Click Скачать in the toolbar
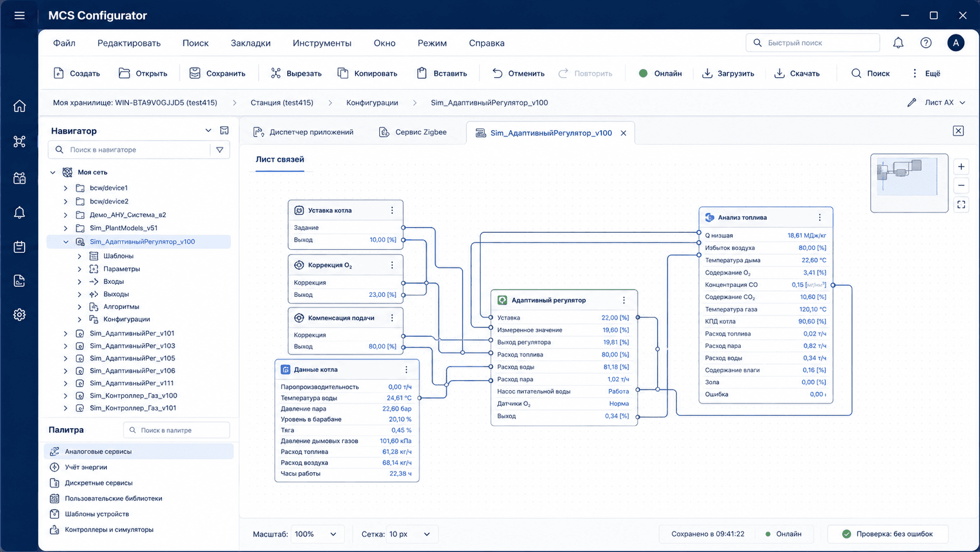This screenshot has width=980, height=552. pyautogui.click(x=797, y=73)
